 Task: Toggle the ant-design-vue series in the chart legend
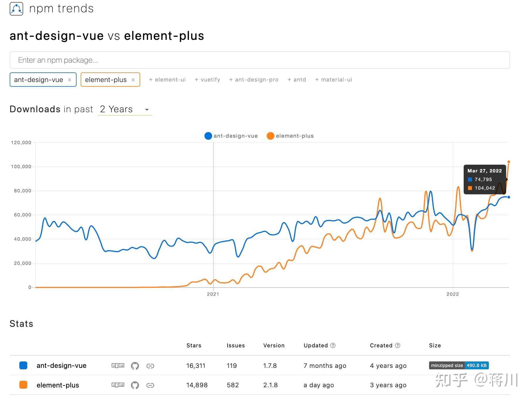click(x=231, y=136)
